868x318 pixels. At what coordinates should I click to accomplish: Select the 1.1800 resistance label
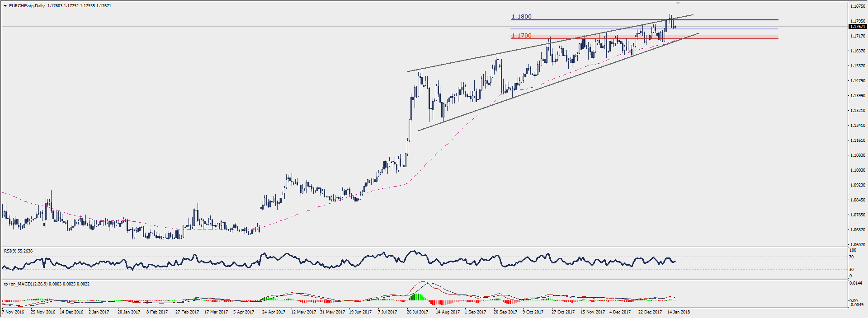click(x=521, y=17)
